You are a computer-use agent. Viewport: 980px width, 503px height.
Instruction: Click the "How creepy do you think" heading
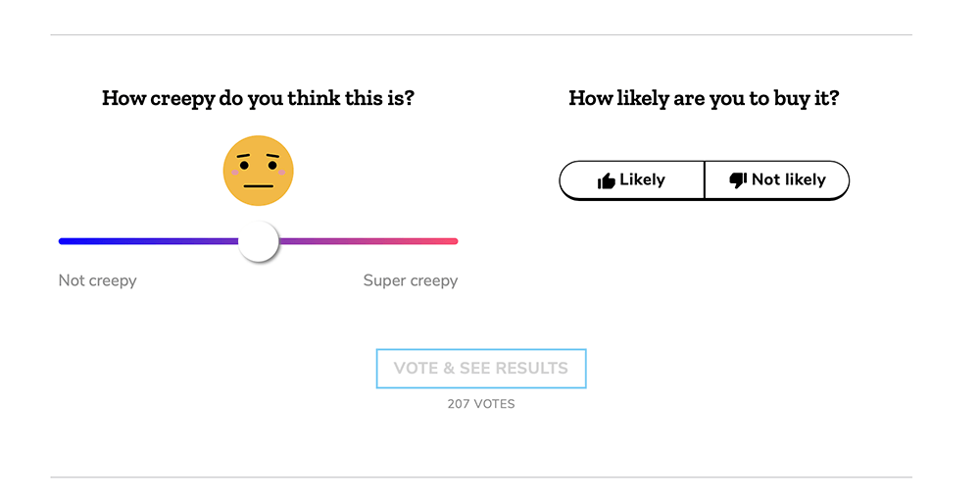point(258,98)
